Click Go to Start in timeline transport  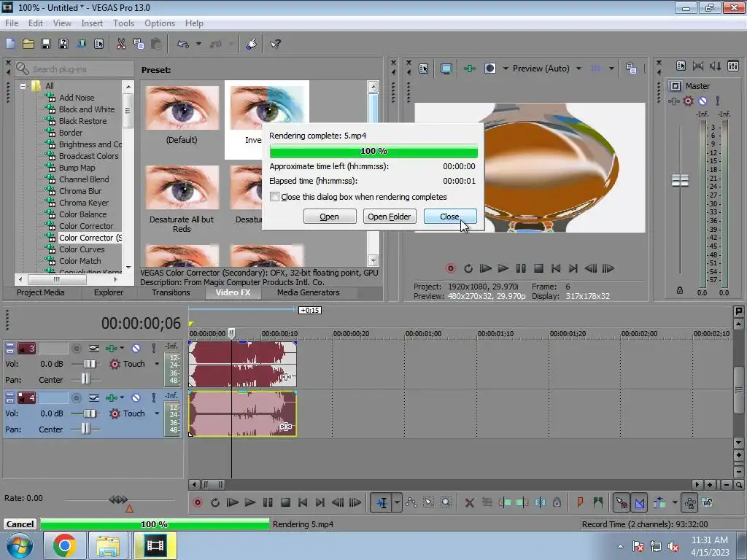(303, 502)
